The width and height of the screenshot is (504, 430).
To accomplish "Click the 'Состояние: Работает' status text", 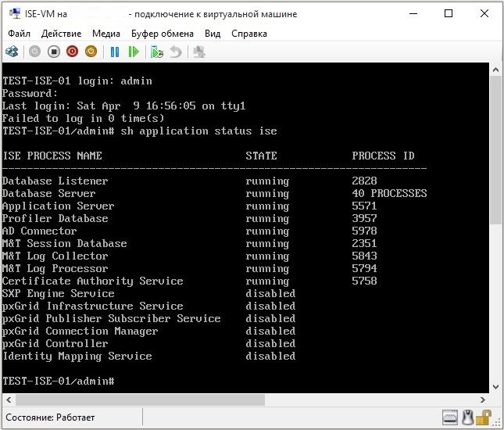I will [50, 417].
